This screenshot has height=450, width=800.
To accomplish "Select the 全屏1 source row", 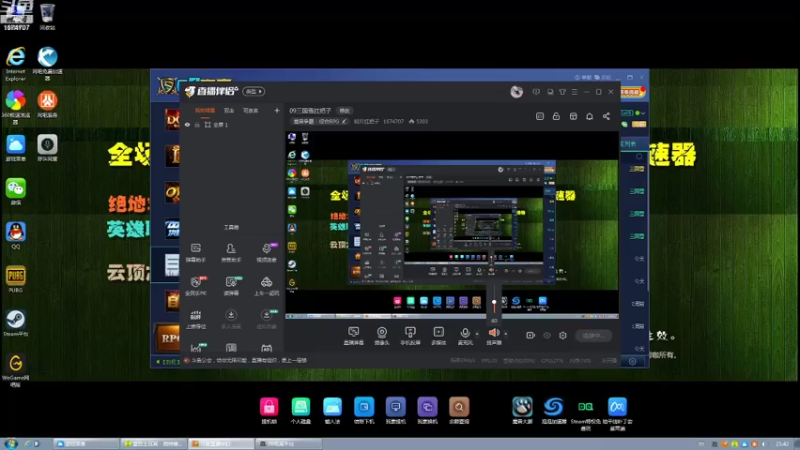I will tap(232, 124).
